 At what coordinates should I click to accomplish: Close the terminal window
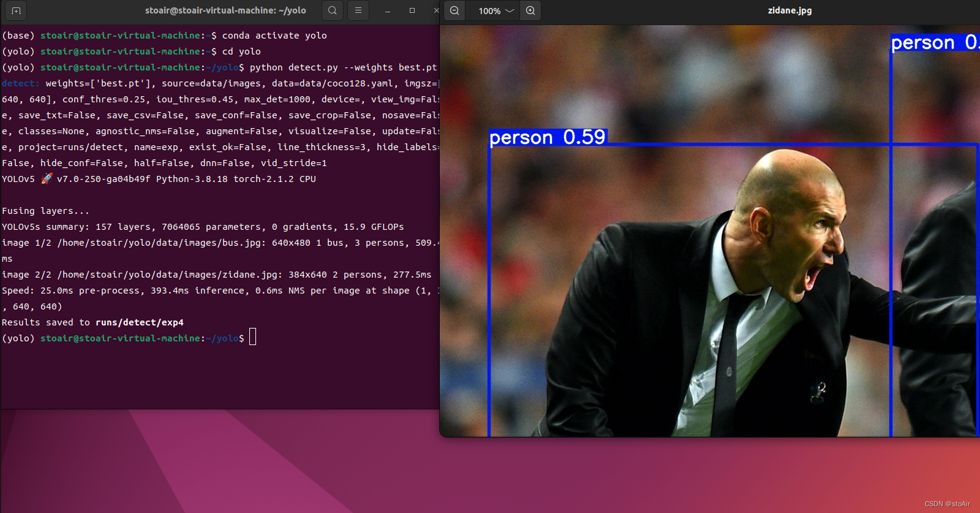436,10
